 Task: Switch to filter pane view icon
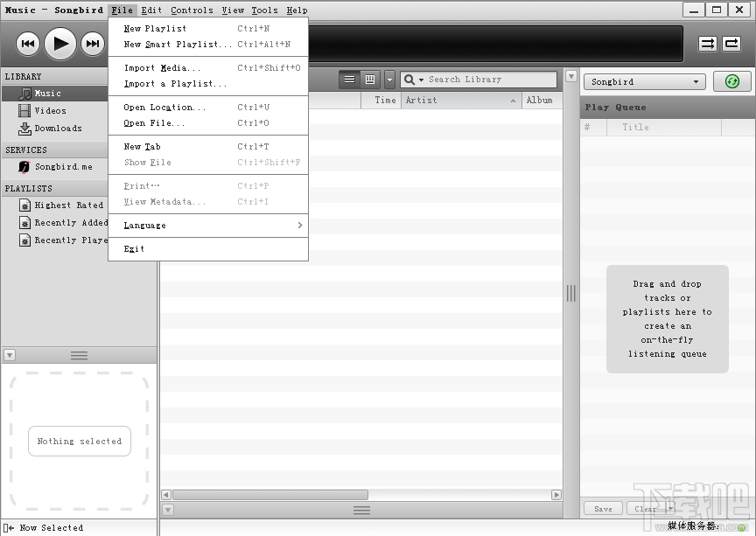370,80
